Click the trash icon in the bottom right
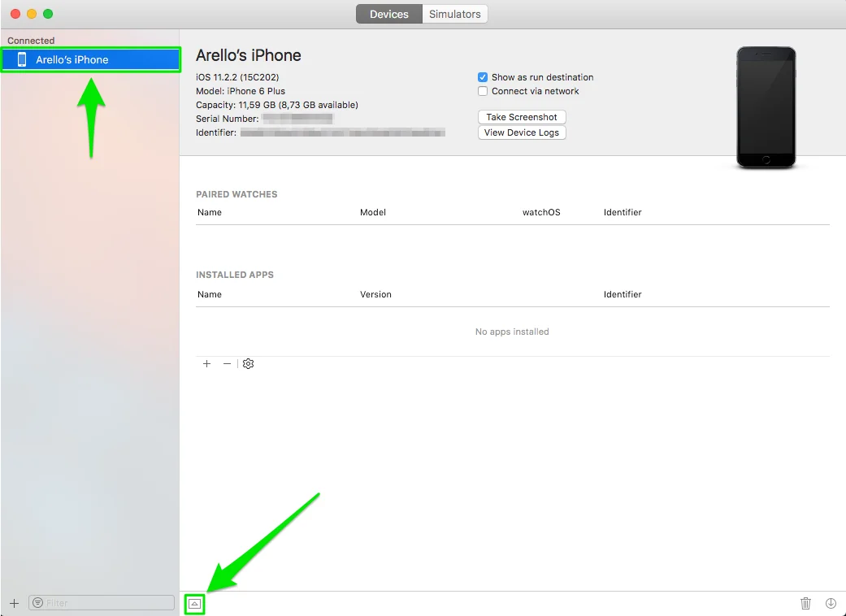The height and width of the screenshot is (616, 846). pos(805,603)
